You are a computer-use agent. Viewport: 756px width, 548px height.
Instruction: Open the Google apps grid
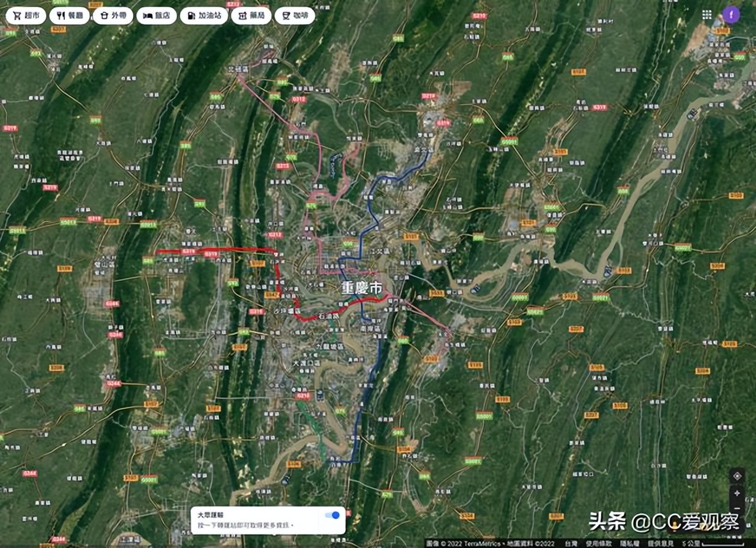coord(706,14)
